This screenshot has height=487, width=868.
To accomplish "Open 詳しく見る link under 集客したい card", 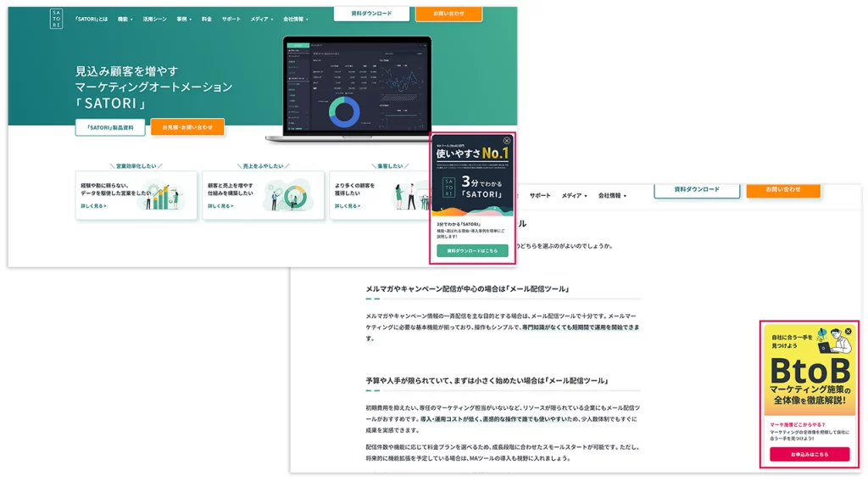I will [x=347, y=205].
